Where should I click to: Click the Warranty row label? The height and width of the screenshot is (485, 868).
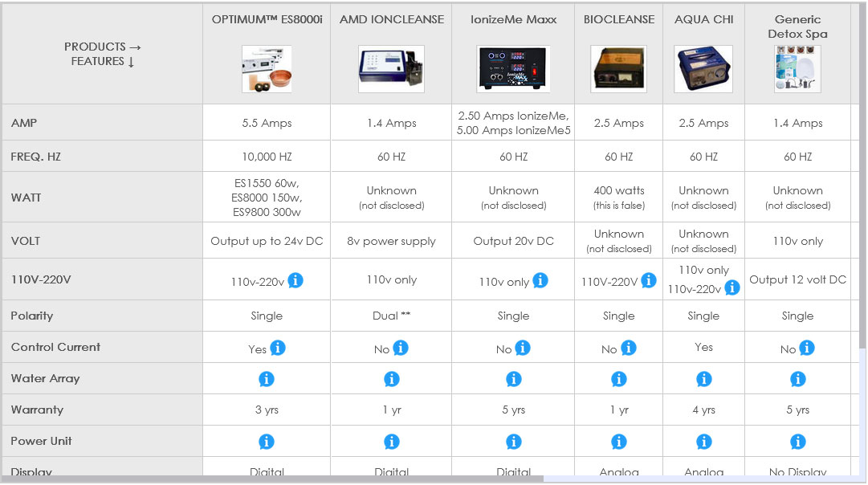click(37, 410)
